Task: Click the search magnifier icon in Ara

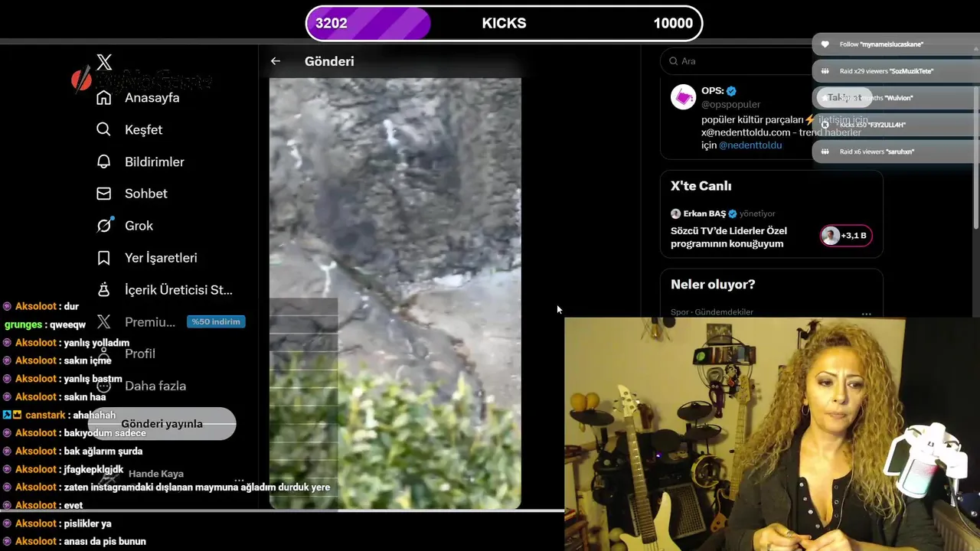Action: tap(674, 61)
